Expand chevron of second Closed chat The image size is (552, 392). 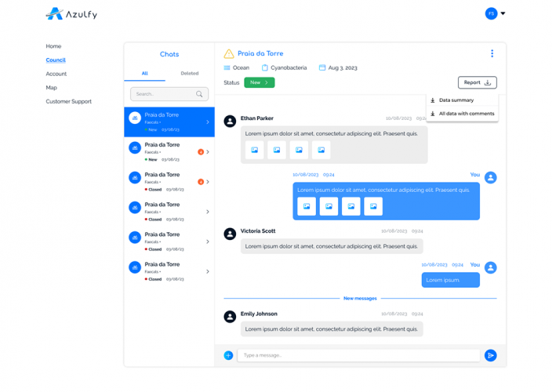coord(208,212)
